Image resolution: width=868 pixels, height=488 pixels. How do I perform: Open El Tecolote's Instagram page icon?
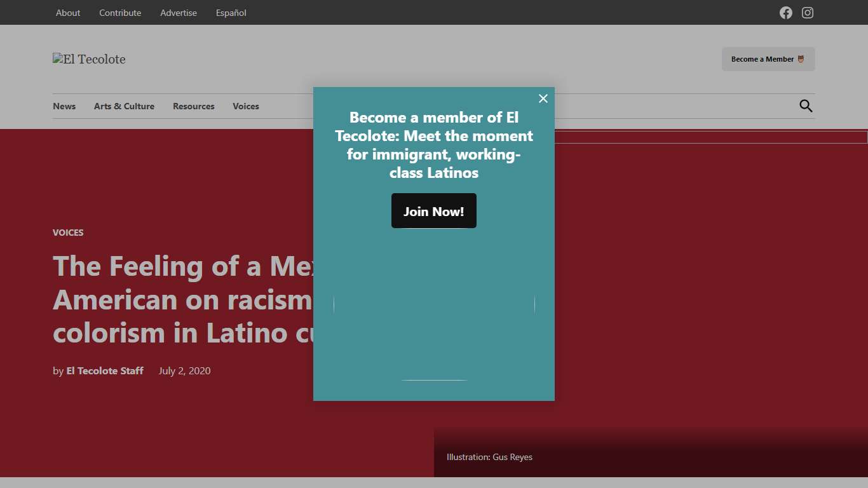point(807,13)
